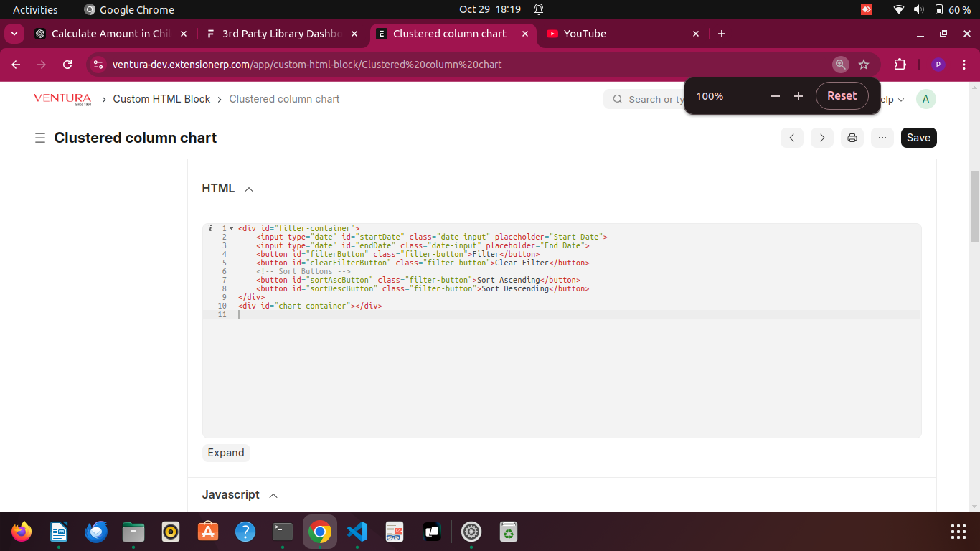Image resolution: width=980 pixels, height=551 pixels.
Task: Click Clustered column chart breadcrumb
Action: pos(284,99)
